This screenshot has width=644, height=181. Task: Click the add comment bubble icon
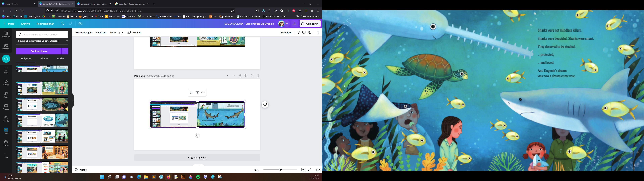[265, 105]
